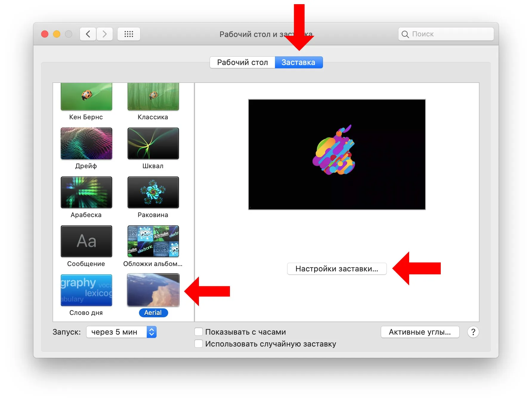Go back with the left chevron button

click(88, 34)
